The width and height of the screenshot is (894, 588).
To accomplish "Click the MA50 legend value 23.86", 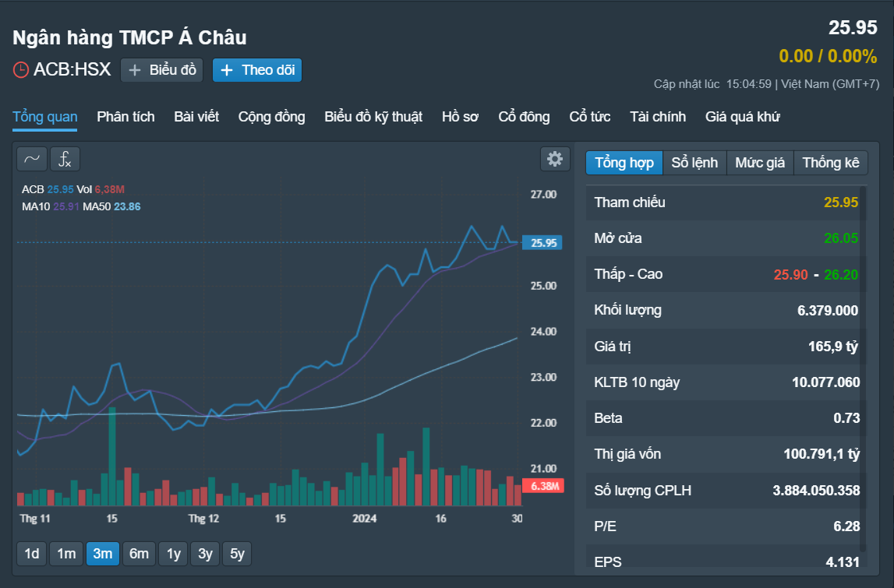I will coord(127,207).
